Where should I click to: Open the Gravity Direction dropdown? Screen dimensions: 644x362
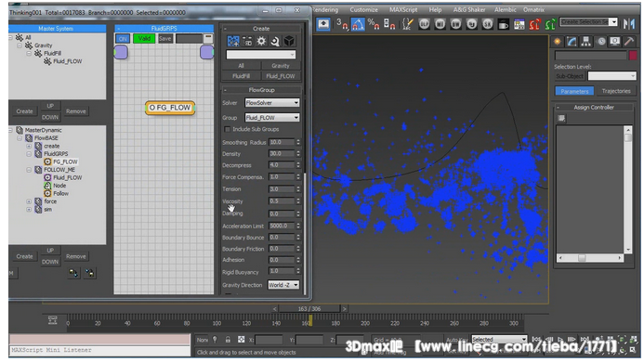[283, 285]
